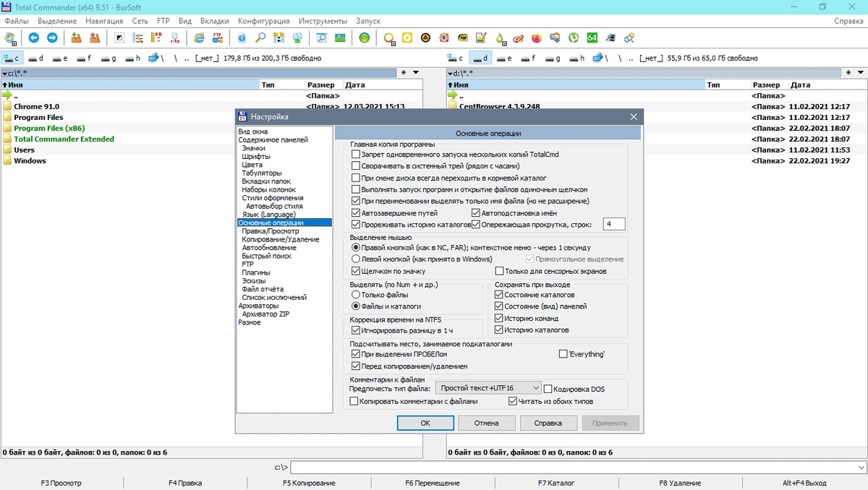
Task: Open left panel directory history arrow
Action: click(x=415, y=73)
